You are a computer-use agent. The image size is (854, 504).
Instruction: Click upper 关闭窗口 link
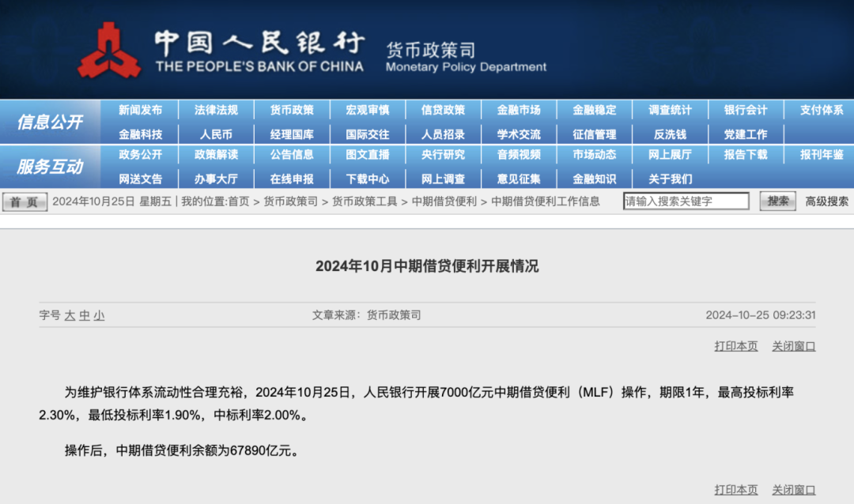pyautogui.click(x=794, y=346)
